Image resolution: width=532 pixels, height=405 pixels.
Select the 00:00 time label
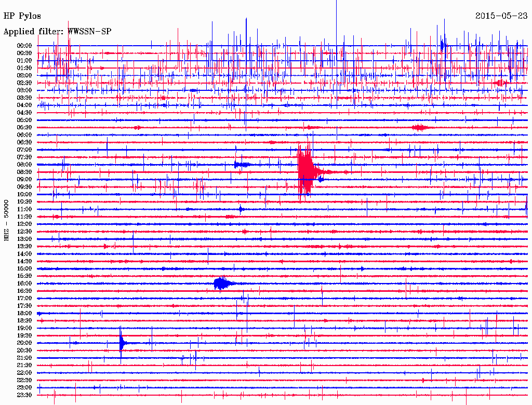24,46
